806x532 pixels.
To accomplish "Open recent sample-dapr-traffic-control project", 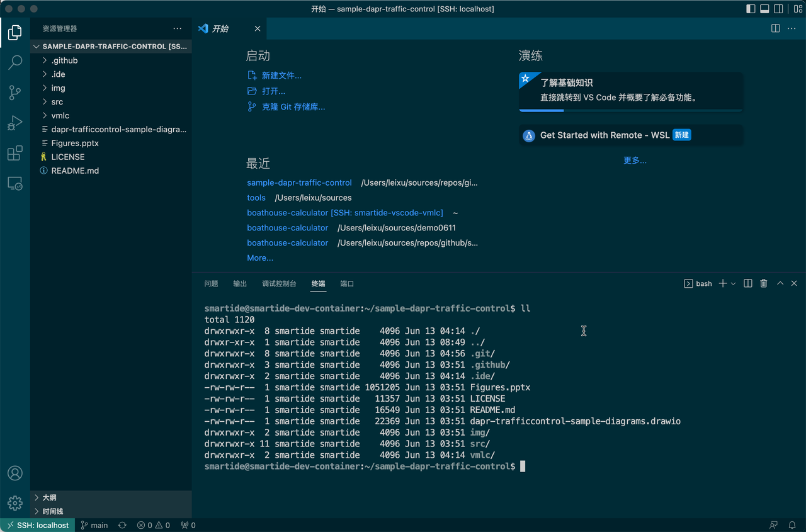I will [299, 183].
